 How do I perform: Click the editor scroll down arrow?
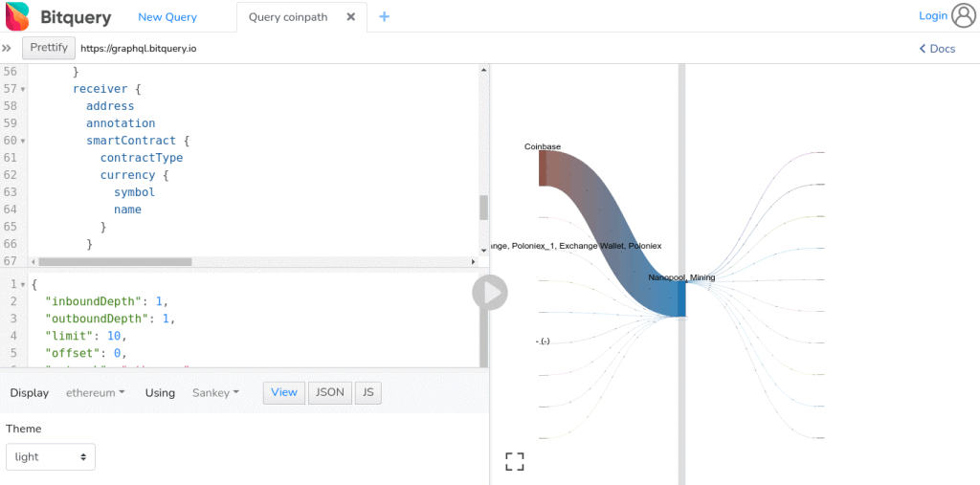[x=483, y=251]
